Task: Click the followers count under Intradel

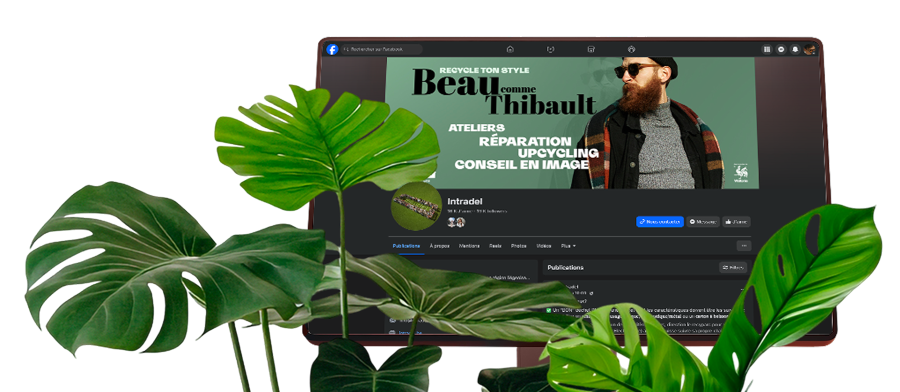Action: [x=492, y=211]
